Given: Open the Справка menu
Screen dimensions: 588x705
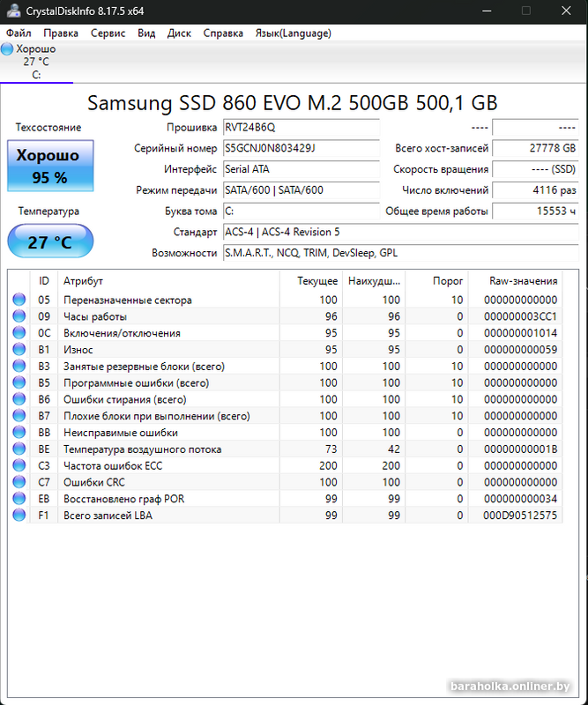Looking at the screenshot, I should tap(223, 33).
